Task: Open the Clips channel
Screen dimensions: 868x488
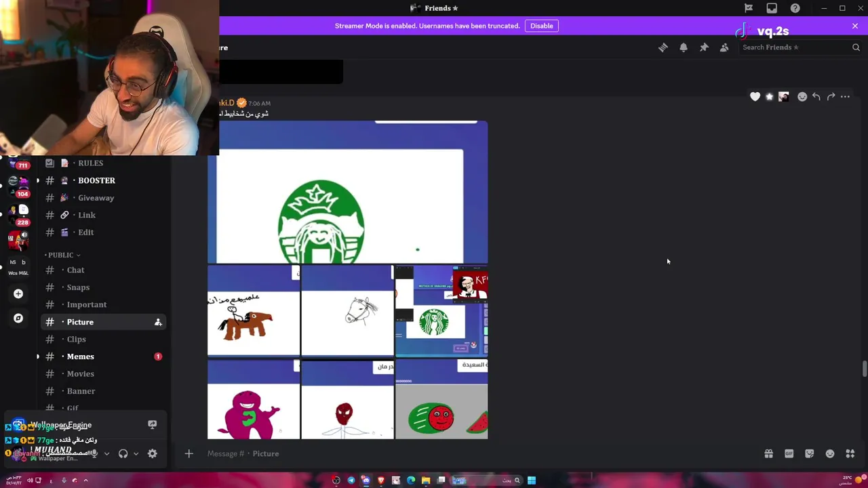Action: click(102, 339)
